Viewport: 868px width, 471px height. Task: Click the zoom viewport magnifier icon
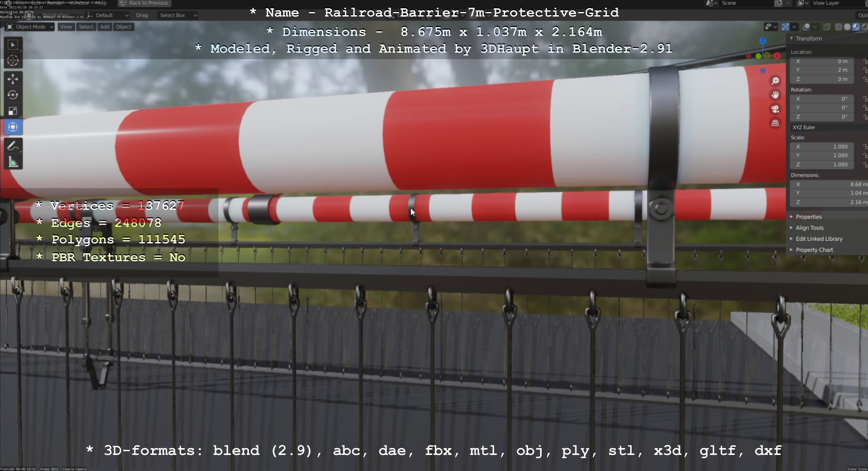point(775,81)
